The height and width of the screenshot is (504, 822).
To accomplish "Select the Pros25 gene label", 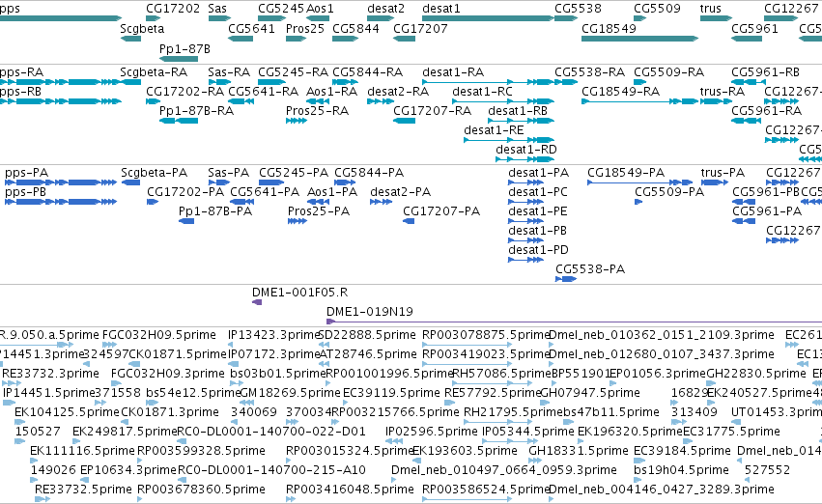I will tap(305, 28).
